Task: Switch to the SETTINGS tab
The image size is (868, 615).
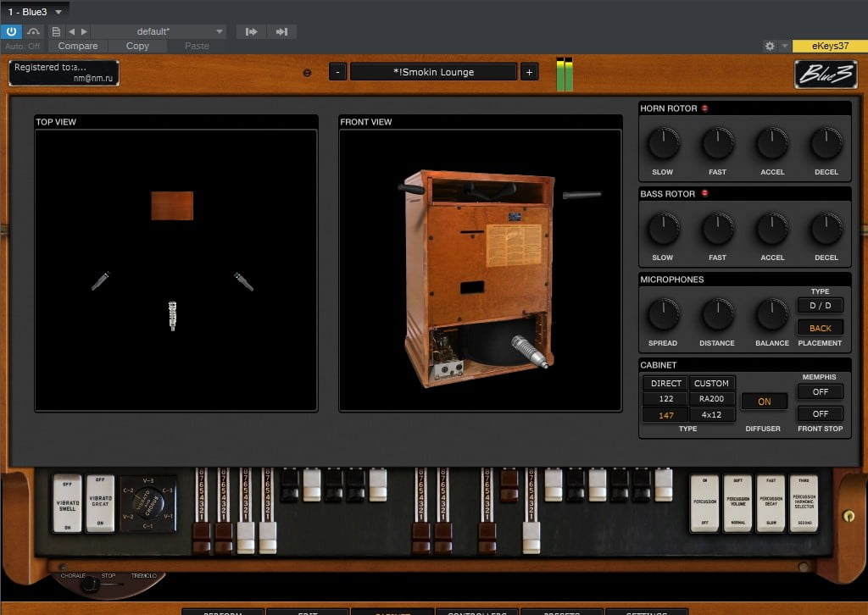Action: point(647,612)
